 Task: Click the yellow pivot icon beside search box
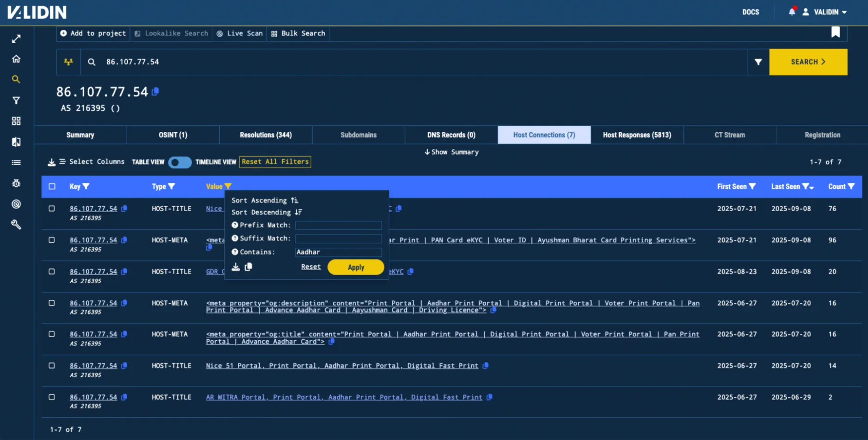click(x=69, y=62)
